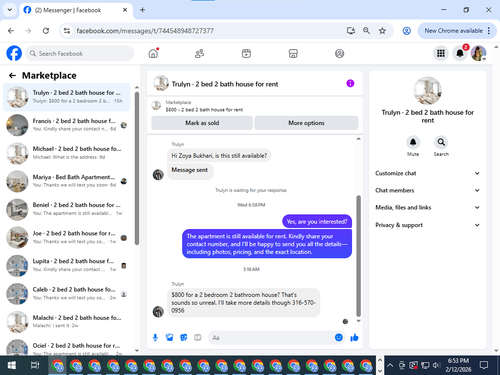The image size is (500, 375).
Task: Open the Groups profile icon in top nav
Action: click(339, 53)
